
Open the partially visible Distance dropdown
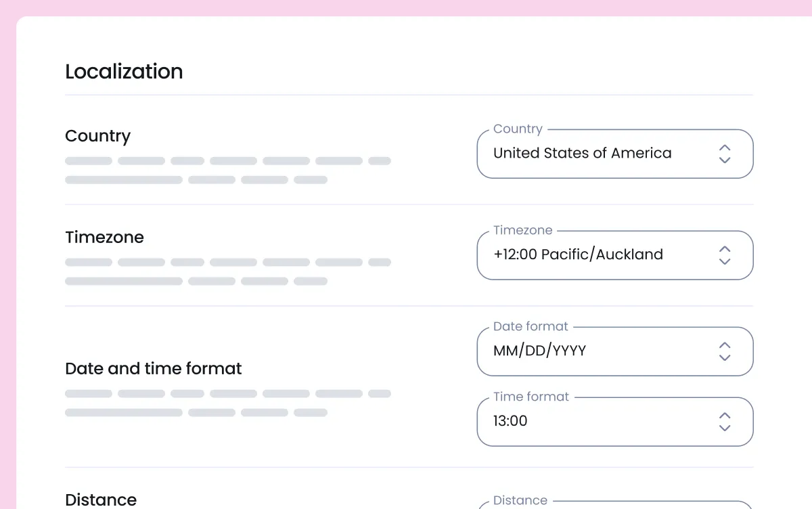(x=615, y=505)
